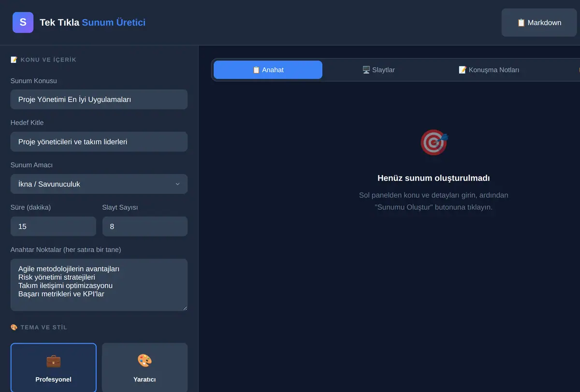
Task: Click the Hedef Kitle input field
Action: pos(99,142)
